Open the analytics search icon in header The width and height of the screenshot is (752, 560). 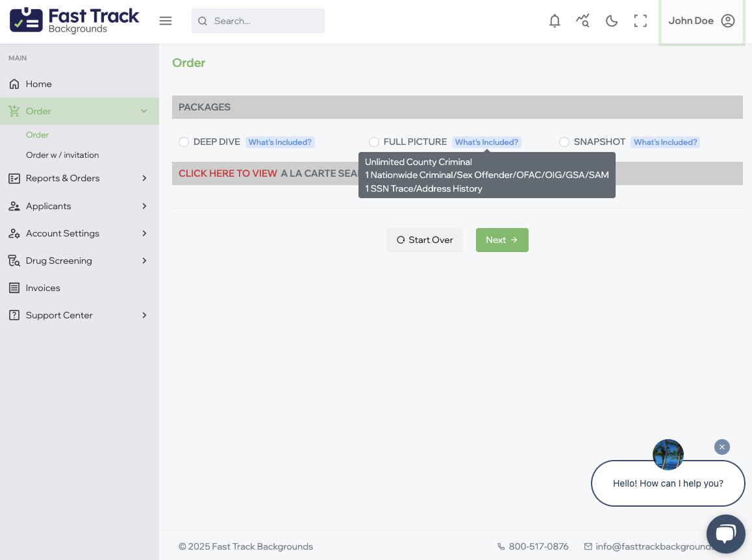583,21
